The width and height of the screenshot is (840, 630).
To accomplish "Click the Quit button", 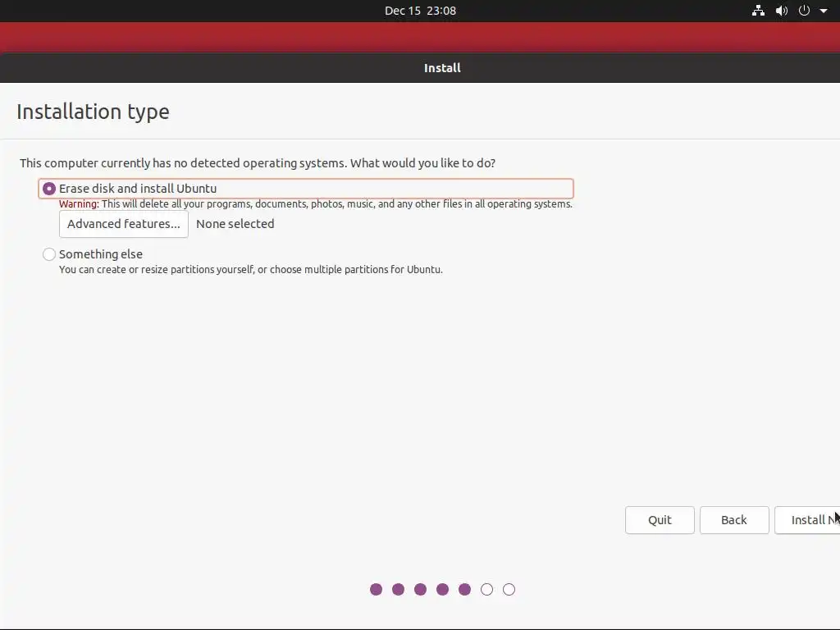I will pos(660,520).
